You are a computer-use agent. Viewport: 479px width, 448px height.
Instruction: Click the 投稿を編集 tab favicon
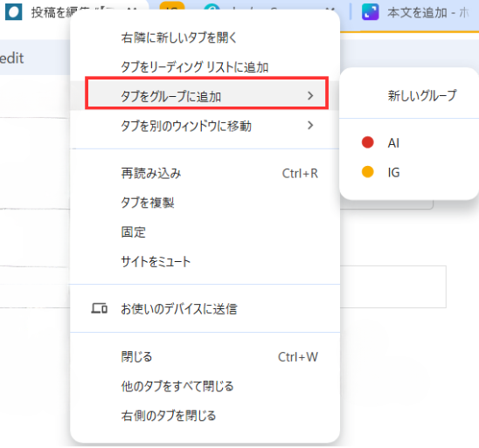14,12
